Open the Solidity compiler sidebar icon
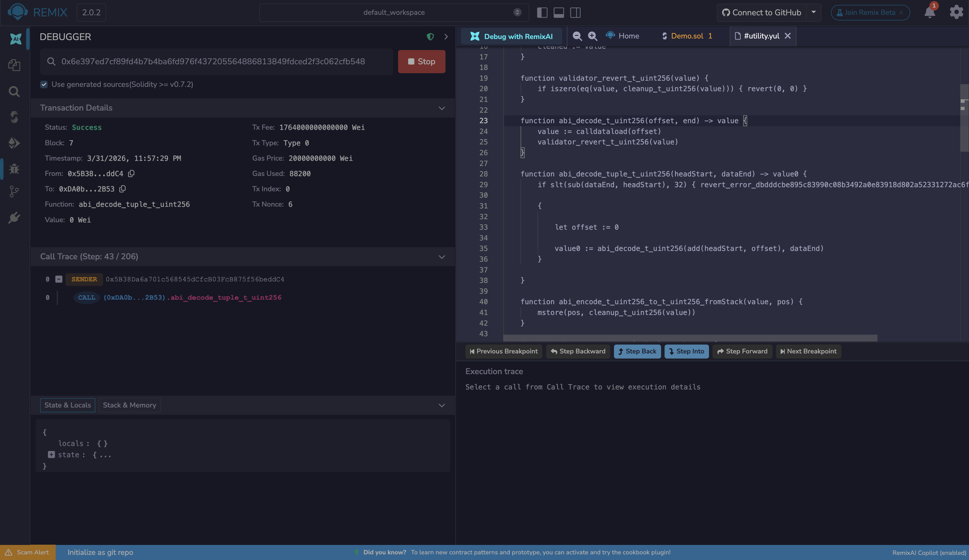Image resolution: width=969 pixels, height=560 pixels. point(14,117)
